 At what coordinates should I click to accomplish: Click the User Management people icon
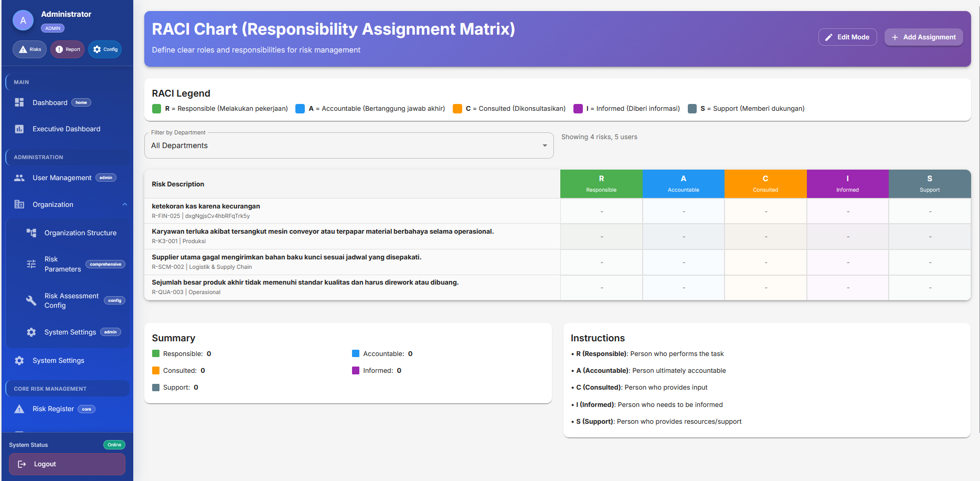[19, 178]
